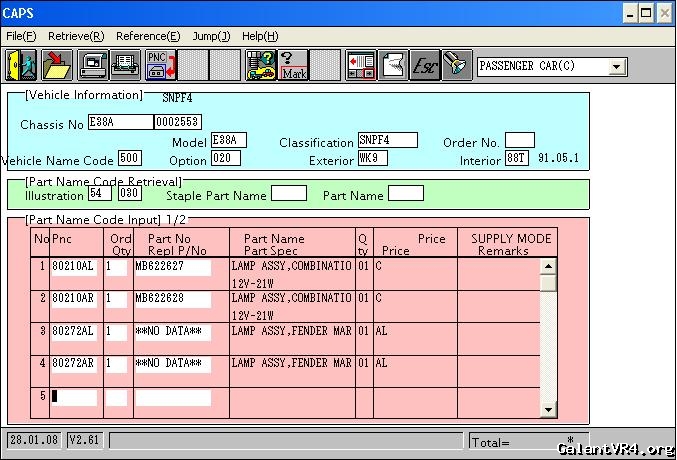Screen dimensions: 677x460
Task: Click the empty Pnc field in row 5
Action: click(x=74, y=398)
